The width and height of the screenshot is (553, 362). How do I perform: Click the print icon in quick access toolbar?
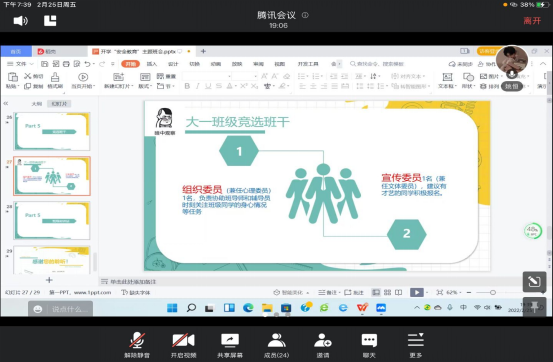66,64
